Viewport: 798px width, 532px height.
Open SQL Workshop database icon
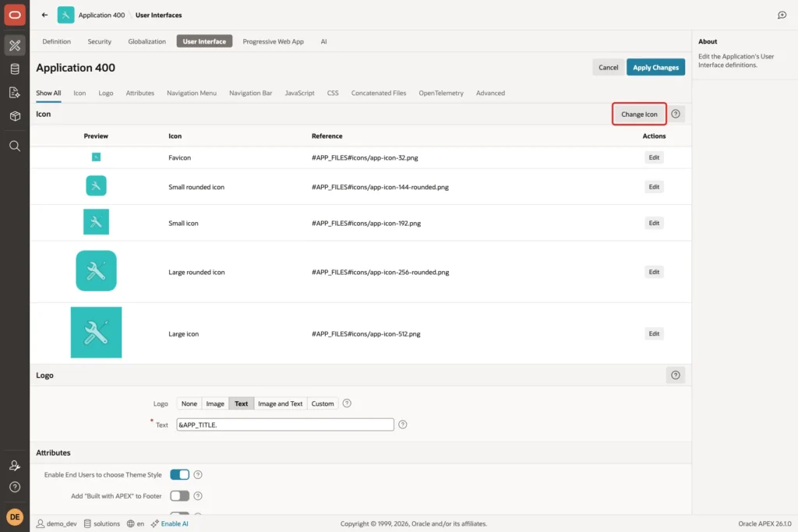(15, 69)
